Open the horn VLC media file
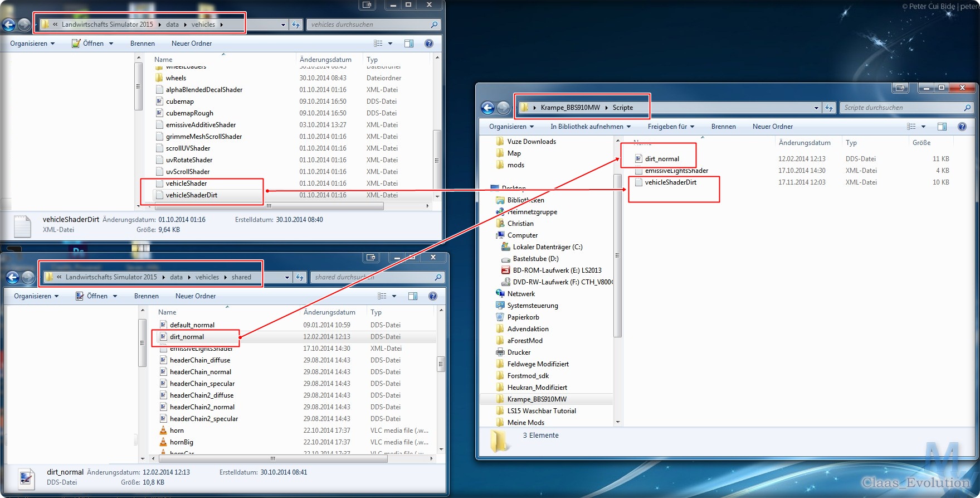Viewport: 980px width, 498px height. [177, 431]
